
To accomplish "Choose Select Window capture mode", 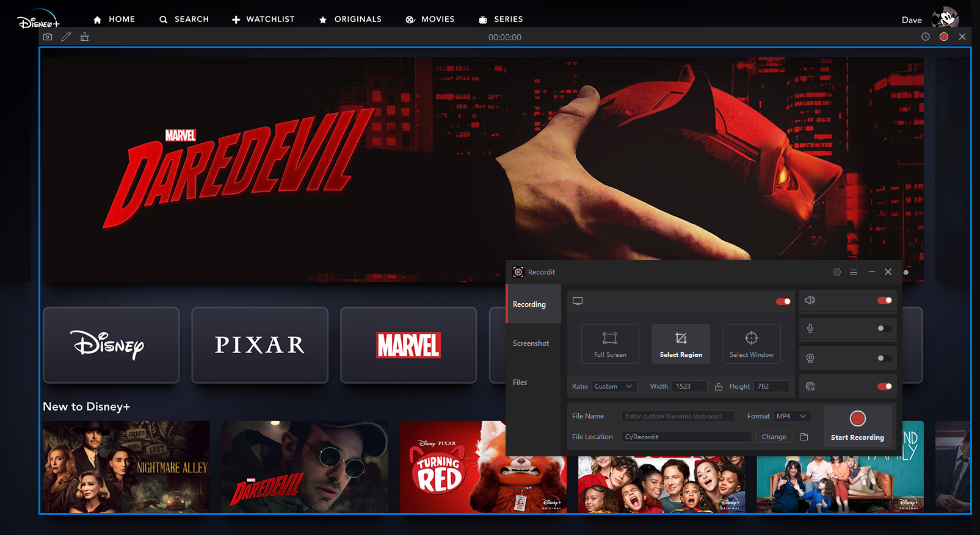I will click(x=752, y=343).
